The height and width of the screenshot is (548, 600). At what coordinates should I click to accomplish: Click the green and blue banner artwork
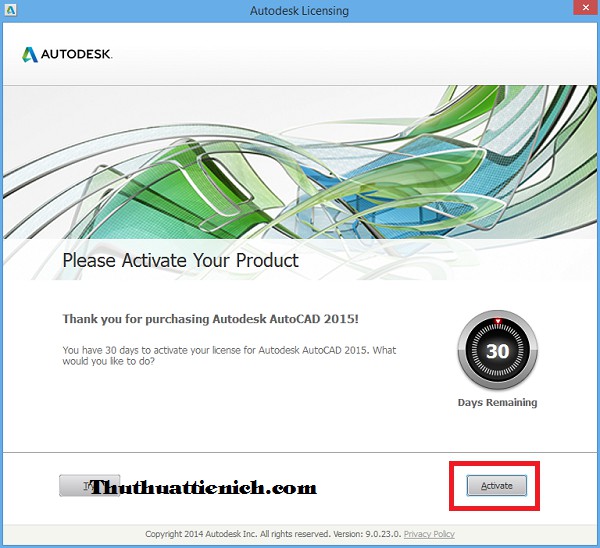(300, 160)
